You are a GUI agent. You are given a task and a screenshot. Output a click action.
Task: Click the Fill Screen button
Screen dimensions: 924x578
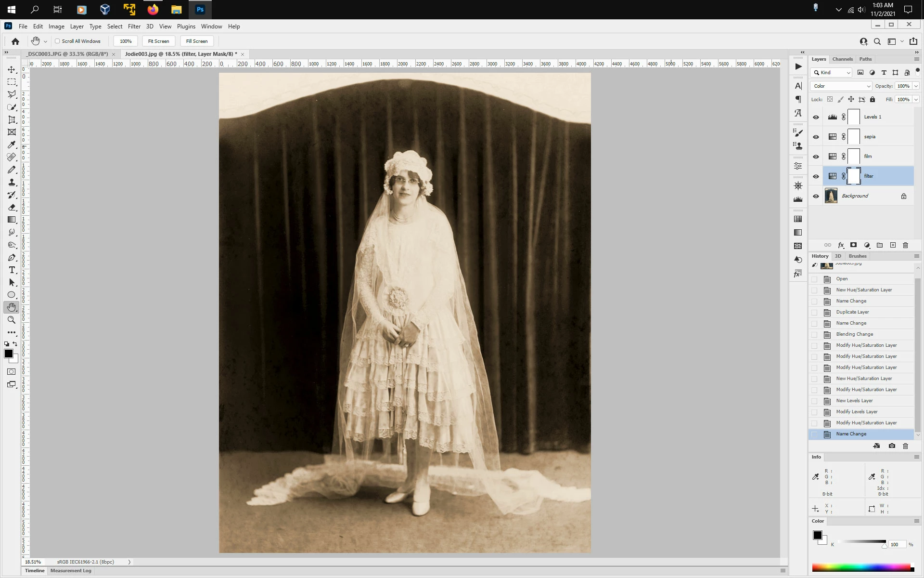[197, 41]
